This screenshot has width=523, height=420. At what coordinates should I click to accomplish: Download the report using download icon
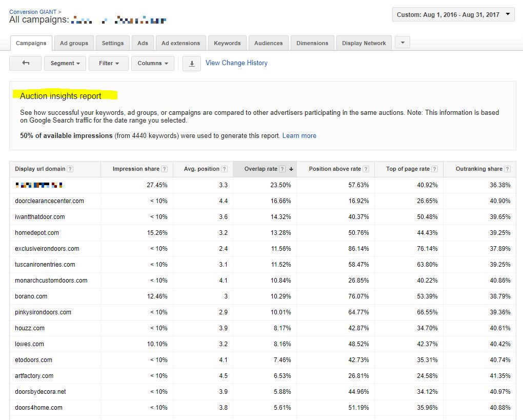[x=192, y=64]
